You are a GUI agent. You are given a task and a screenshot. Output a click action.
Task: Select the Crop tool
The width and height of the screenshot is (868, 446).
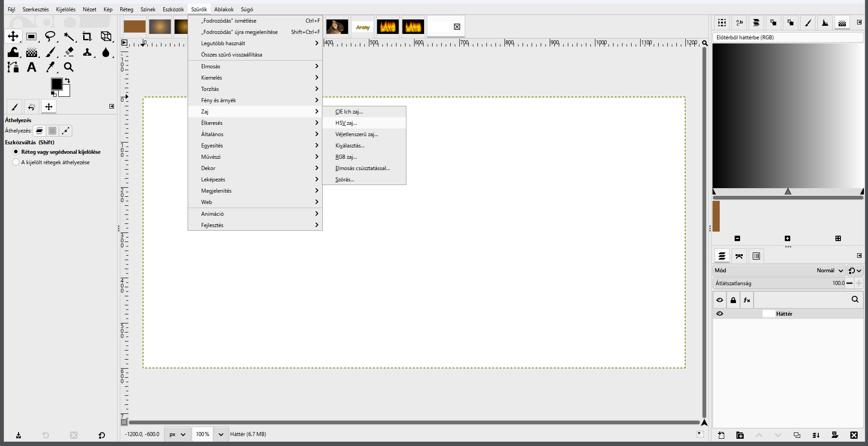87,36
